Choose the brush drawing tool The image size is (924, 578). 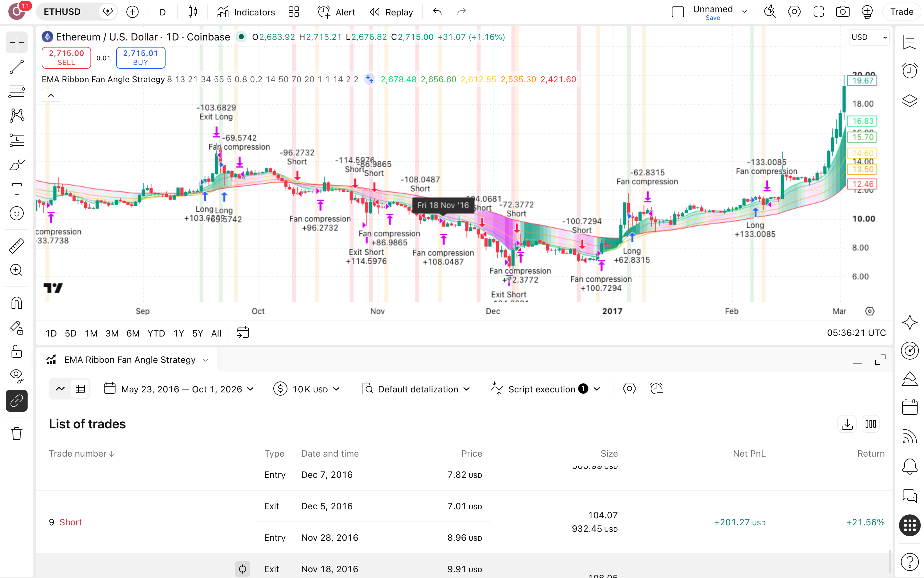pos(16,164)
